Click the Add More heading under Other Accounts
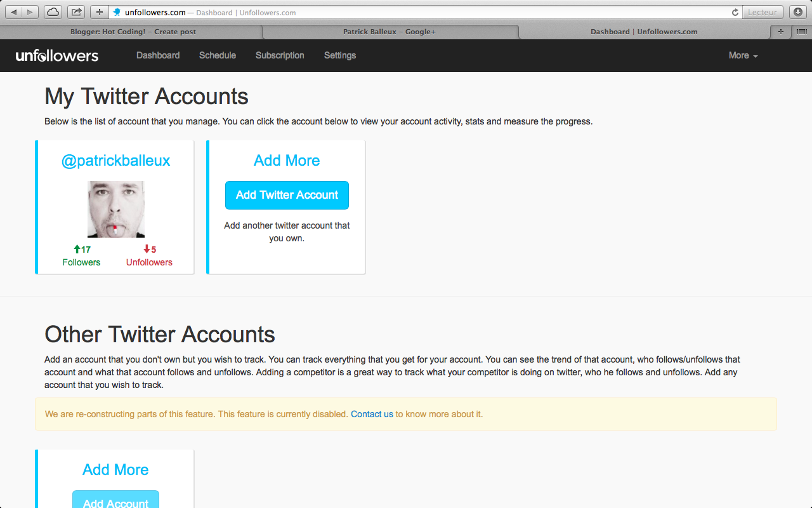 (x=115, y=470)
